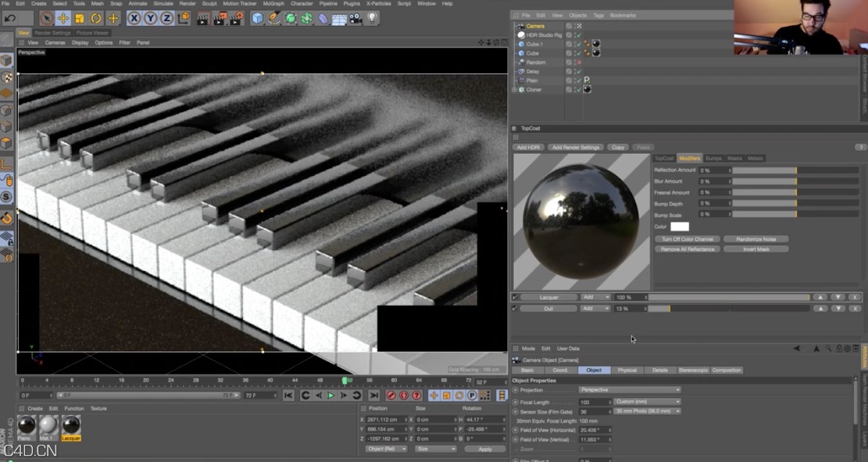Screen dimensions: 868x462
Task: Add a Cube primitive object
Action: click(257, 18)
